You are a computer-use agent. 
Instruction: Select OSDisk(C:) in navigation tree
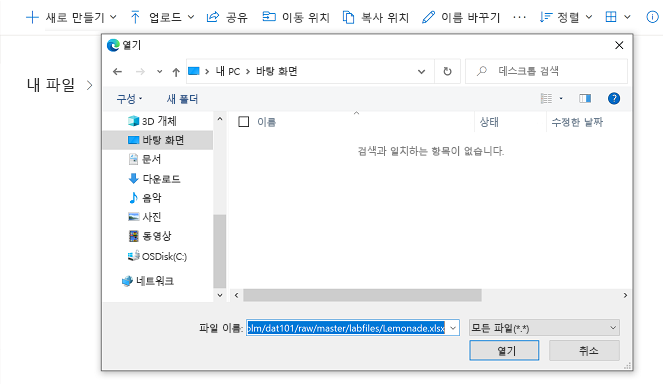click(157, 256)
